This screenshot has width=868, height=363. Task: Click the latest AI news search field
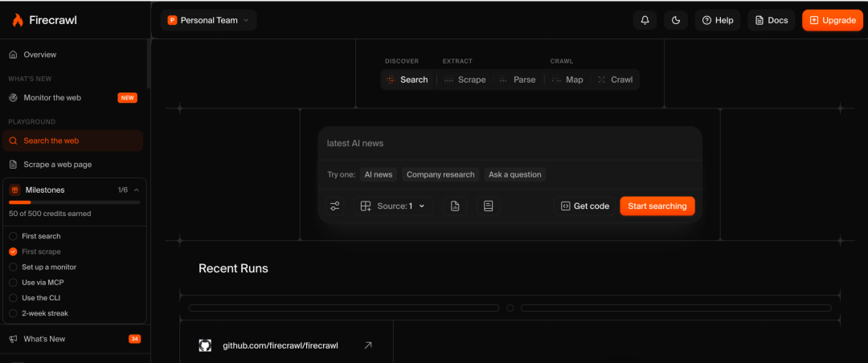point(510,143)
